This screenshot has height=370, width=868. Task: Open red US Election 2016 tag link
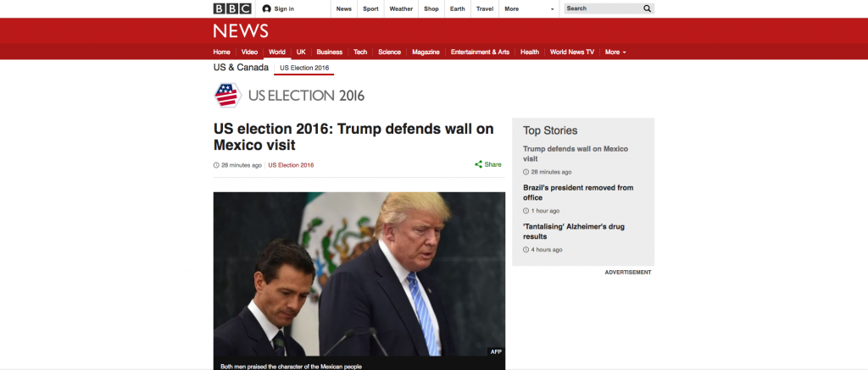(292, 165)
